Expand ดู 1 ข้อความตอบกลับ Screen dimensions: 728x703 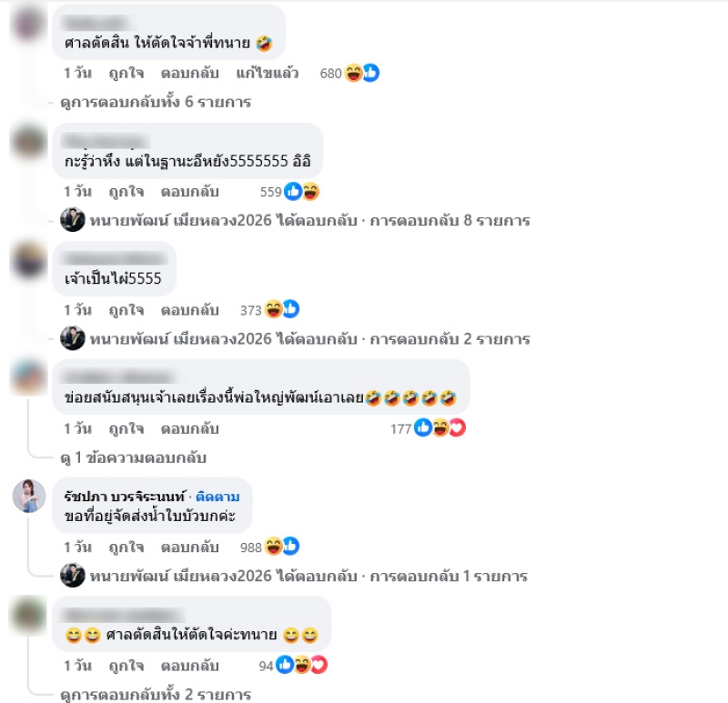tap(133, 458)
